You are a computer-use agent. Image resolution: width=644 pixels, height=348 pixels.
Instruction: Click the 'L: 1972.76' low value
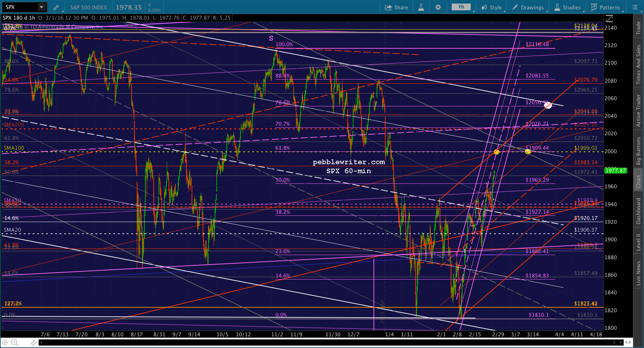(166, 18)
